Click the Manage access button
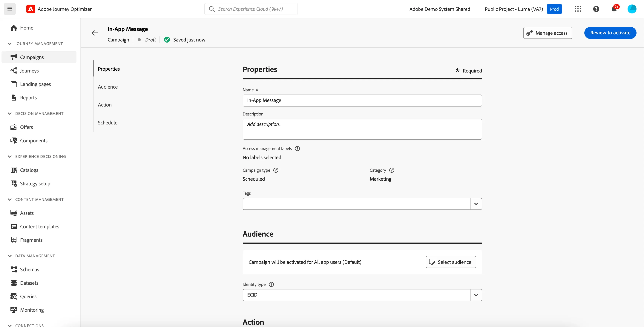The image size is (644, 327). coord(548,33)
